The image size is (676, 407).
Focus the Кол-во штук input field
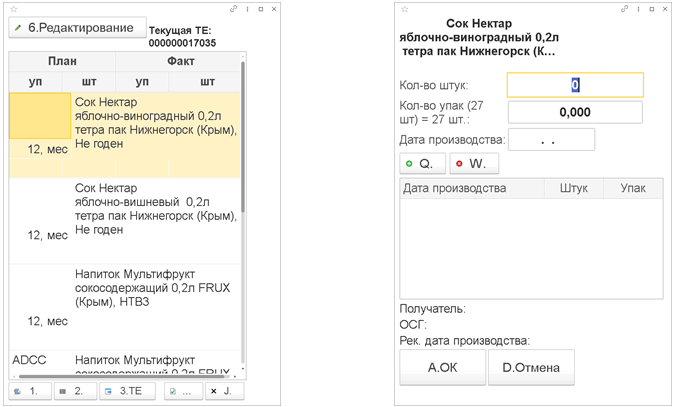tap(575, 85)
